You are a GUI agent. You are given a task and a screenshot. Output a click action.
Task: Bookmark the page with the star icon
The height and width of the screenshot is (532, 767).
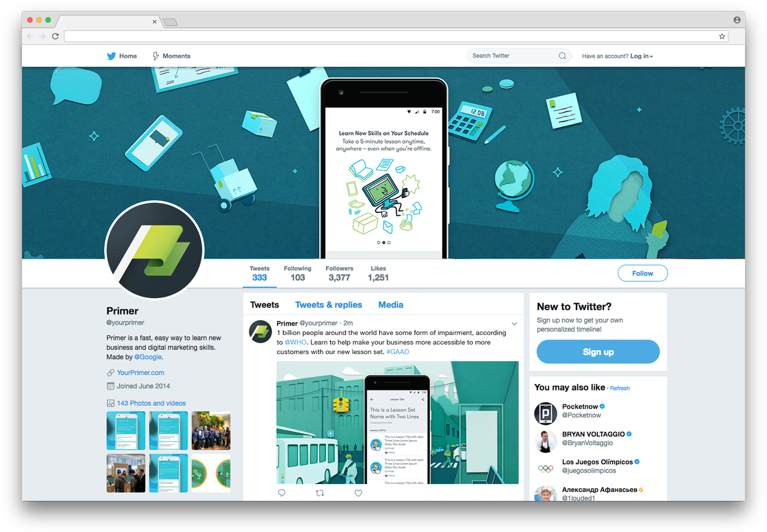722,36
